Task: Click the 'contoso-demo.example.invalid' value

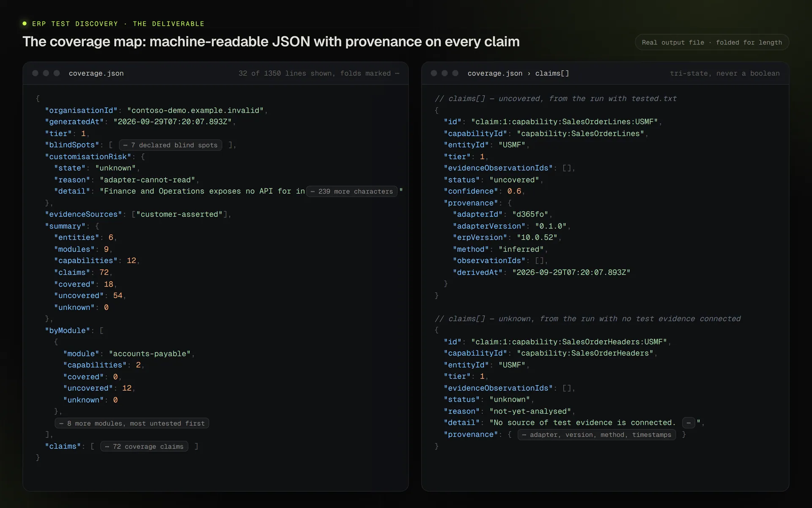Action: coord(195,110)
